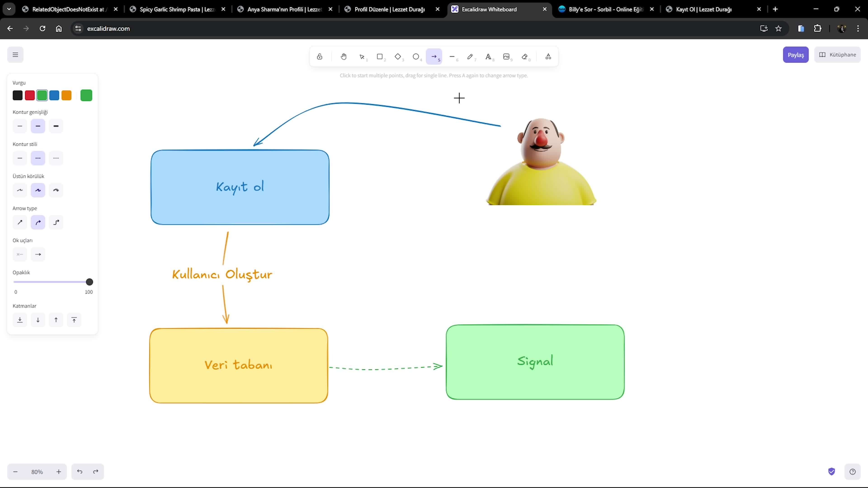Open the more tools shapes menu

(x=548, y=56)
